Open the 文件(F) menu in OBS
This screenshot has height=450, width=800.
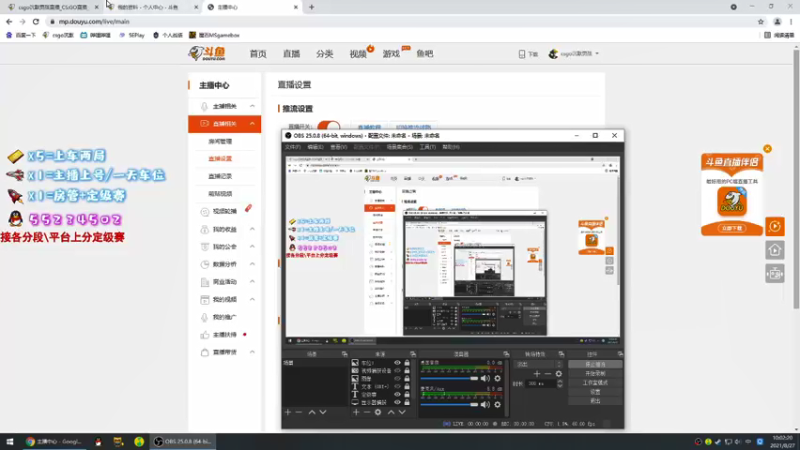pyautogui.click(x=293, y=147)
